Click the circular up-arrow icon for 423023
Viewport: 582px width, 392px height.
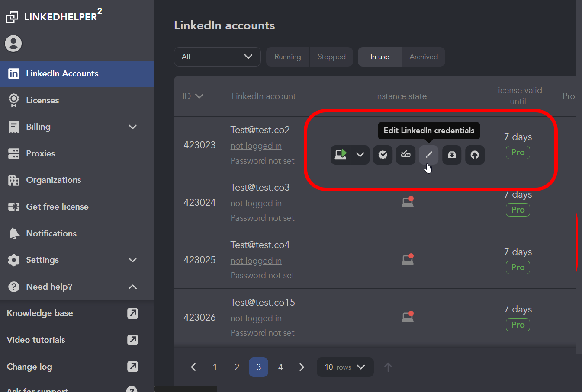click(475, 155)
